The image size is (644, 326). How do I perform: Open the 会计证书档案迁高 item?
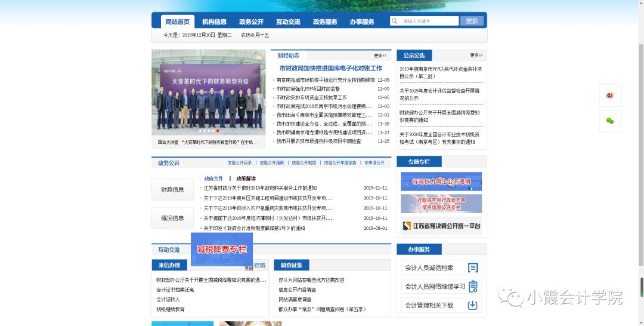(175, 290)
